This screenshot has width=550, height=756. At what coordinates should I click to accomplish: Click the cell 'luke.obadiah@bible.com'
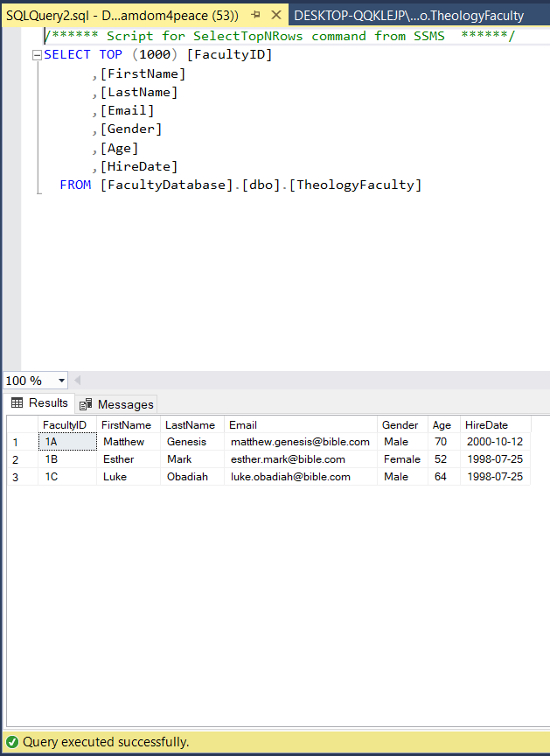click(x=301, y=477)
